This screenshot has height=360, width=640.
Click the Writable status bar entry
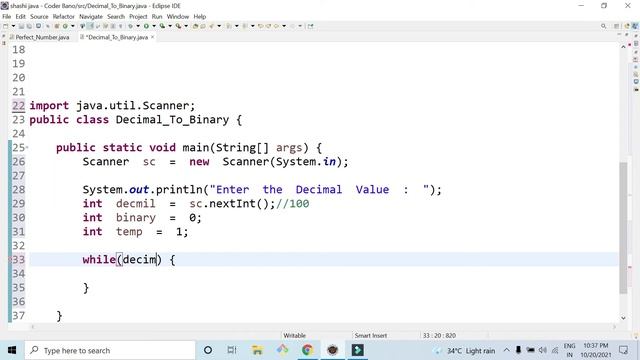pos(294,336)
